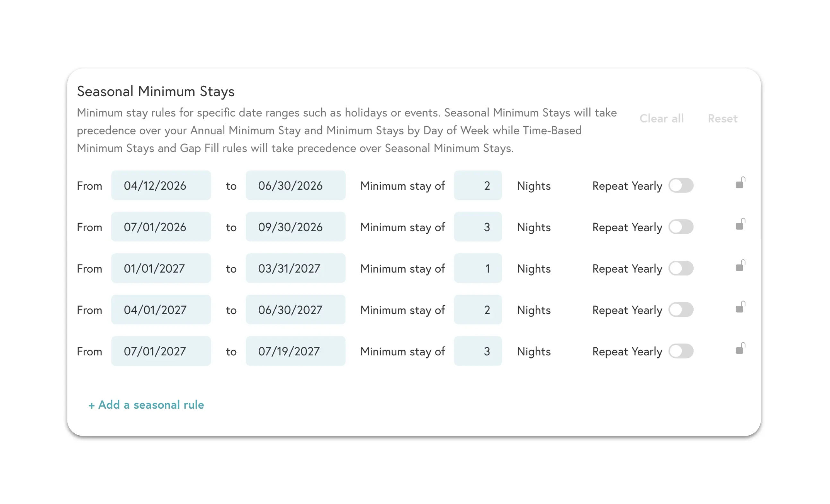Image resolution: width=830 pixels, height=504 pixels.
Task: Toggle Repeat Yearly on the 01/01/2027 rule
Action: [681, 268]
